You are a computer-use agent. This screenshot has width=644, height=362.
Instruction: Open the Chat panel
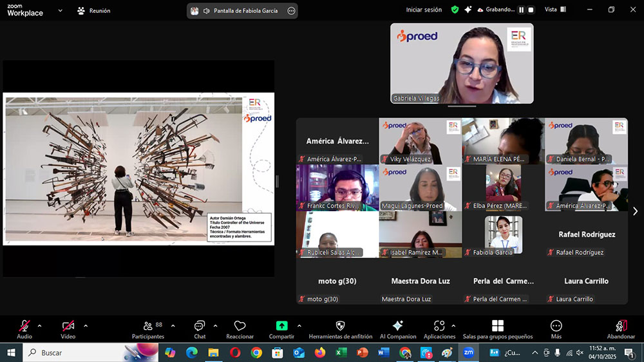(x=200, y=330)
